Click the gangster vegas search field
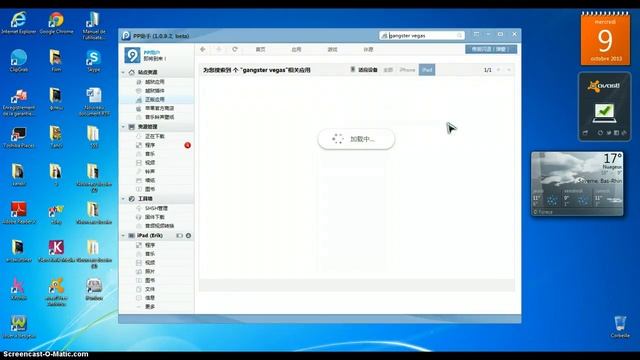 click(x=422, y=36)
